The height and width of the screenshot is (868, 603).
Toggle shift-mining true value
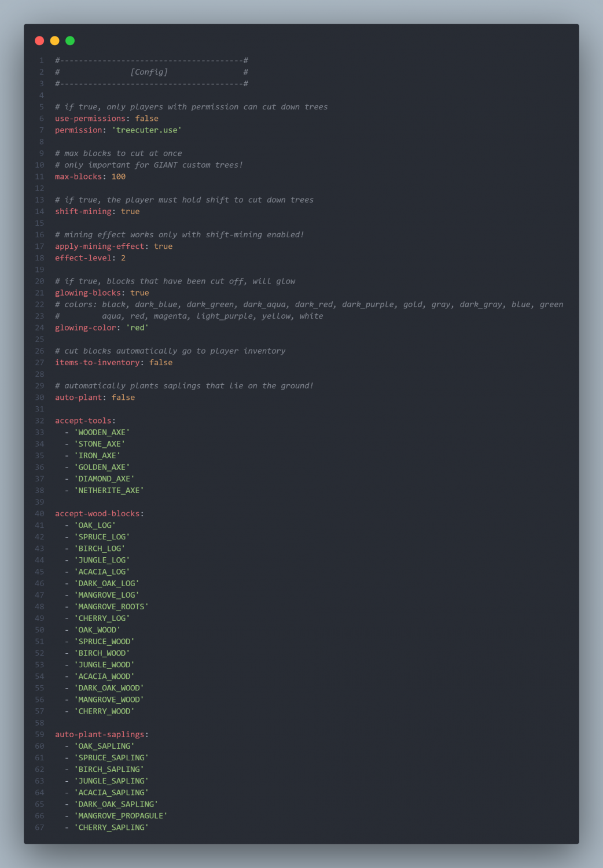[131, 211]
